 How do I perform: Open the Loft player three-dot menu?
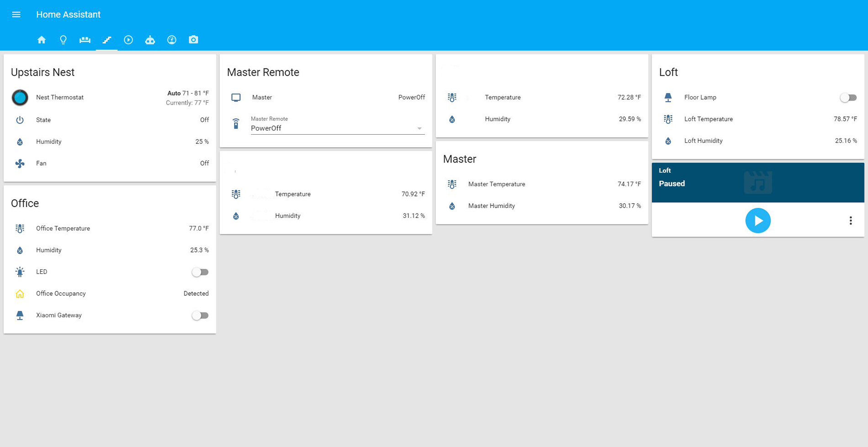click(x=851, y=221)
